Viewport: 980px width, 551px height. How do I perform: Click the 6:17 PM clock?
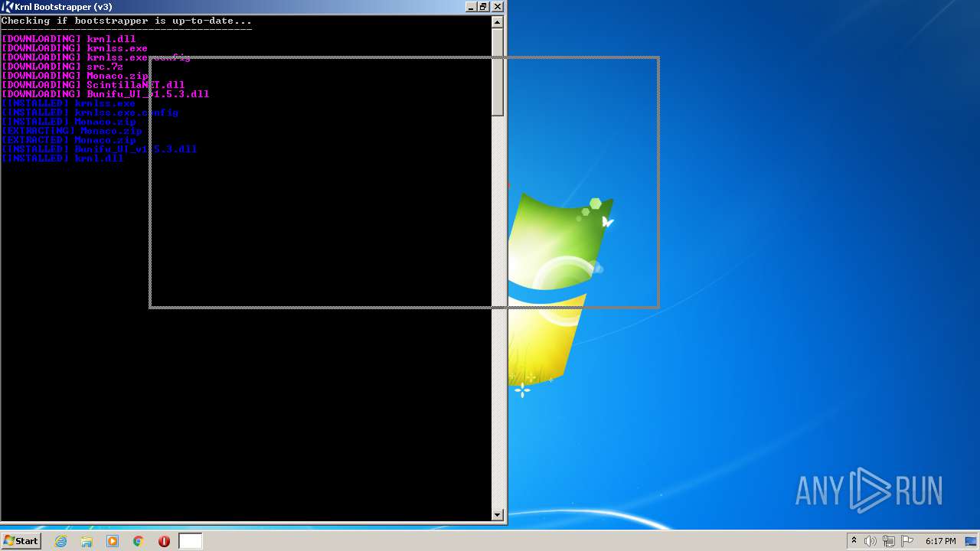tap(940, 541)
